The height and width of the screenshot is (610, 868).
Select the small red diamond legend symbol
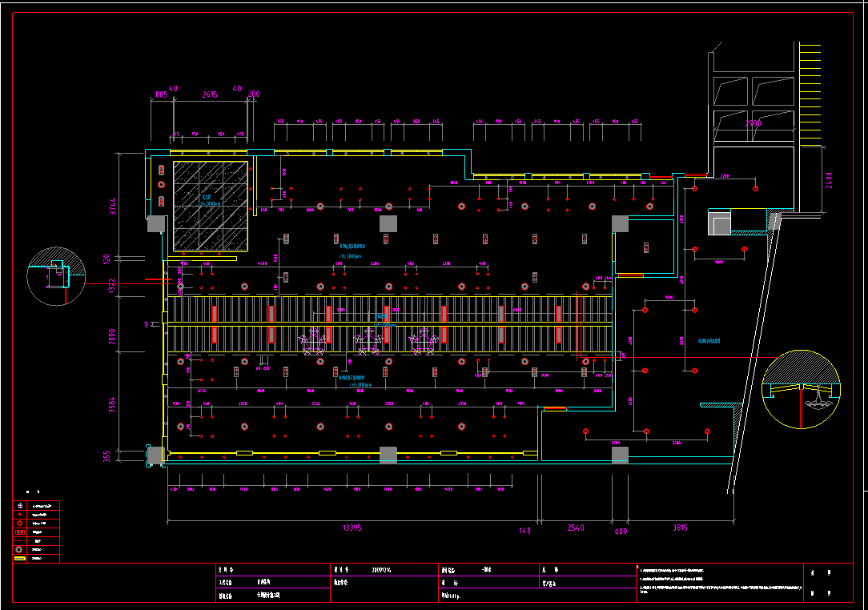pos(19,515)
